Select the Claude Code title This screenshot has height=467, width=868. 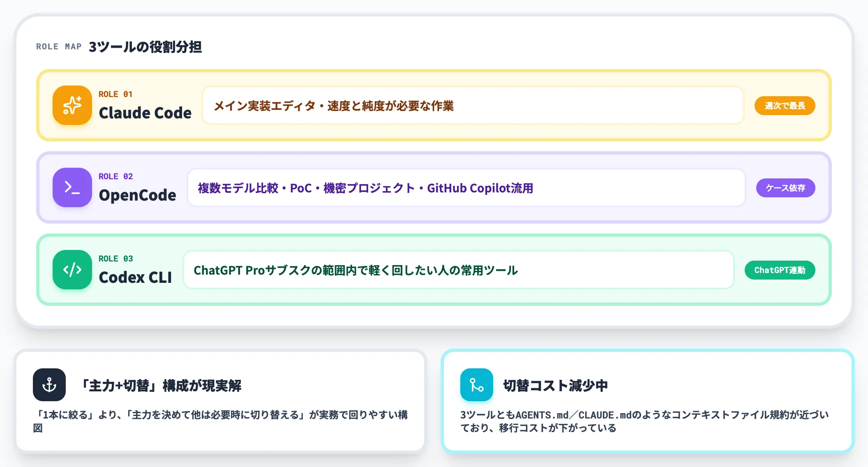click(x=145, y=113)
